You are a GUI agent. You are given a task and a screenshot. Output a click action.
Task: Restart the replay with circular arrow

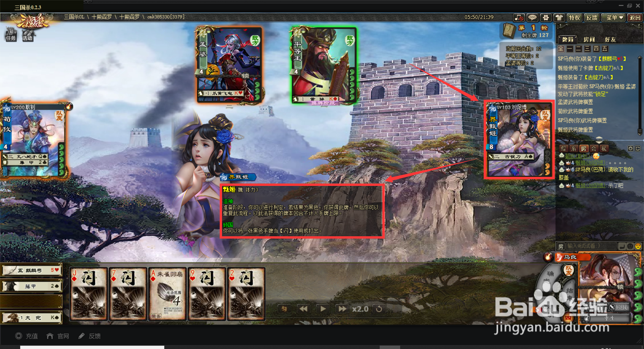[x=379, y=309]
